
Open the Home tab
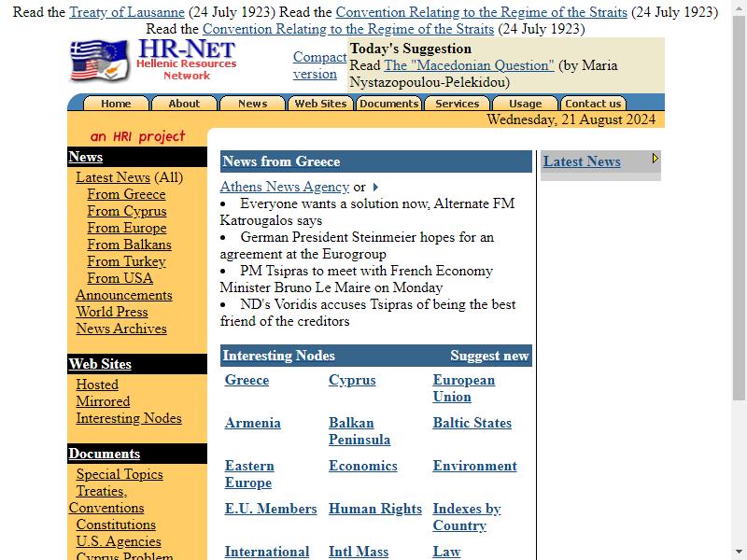(116, 104)
